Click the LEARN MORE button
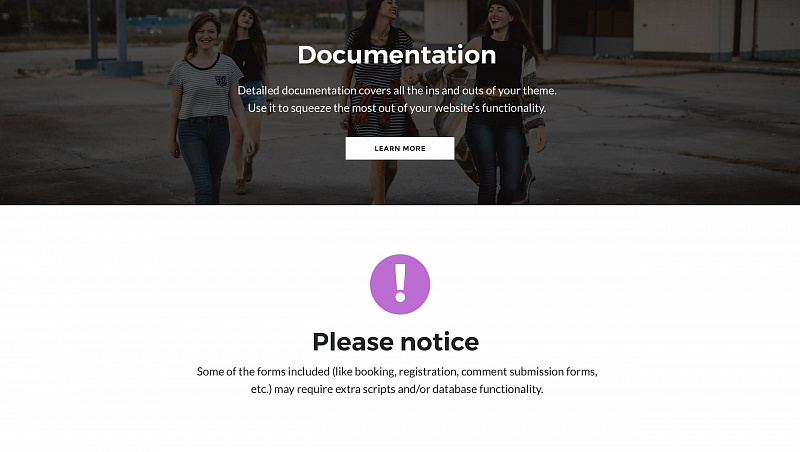The image size is (800, 452). [399, 148]
